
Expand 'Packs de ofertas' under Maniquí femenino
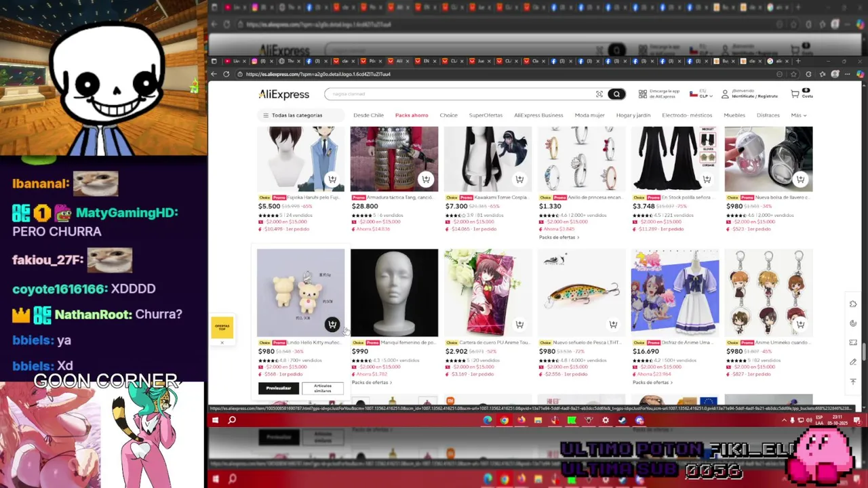tap(372, 382)
